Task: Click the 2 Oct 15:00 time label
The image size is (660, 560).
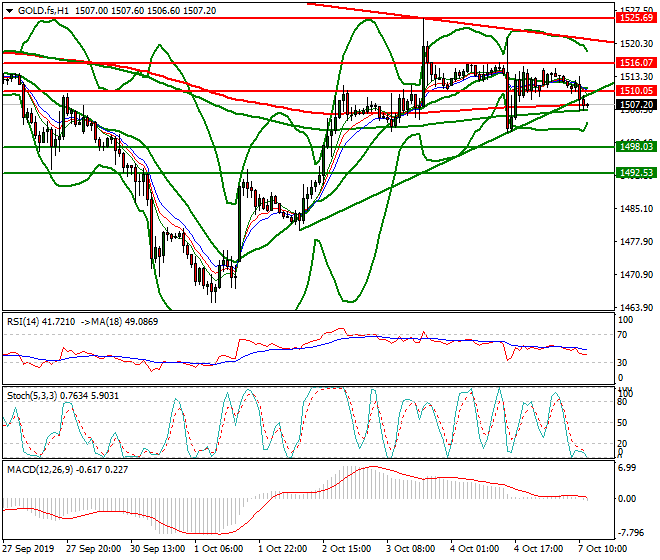Action: click(x=346, y=549)
